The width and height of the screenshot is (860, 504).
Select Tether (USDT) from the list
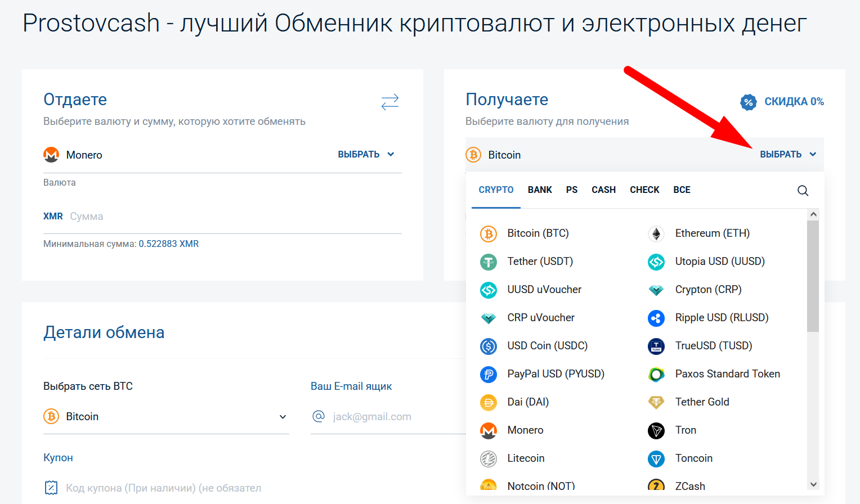tap(540, 262)
